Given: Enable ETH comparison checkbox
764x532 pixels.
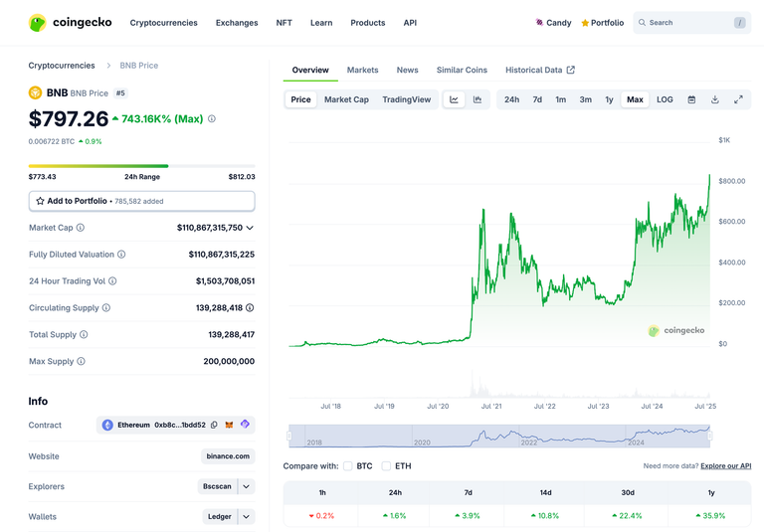Looking at the screenshot, I should click(386, 466).
